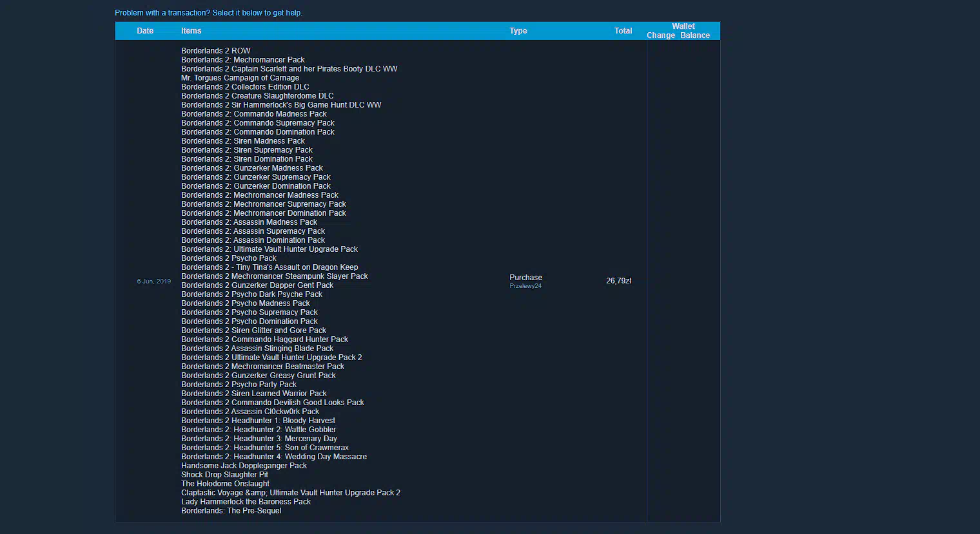The image size is (980, 534).
Task: Click 'Borderlands 2 Psycho Pack' item
Action: (229, 258)
